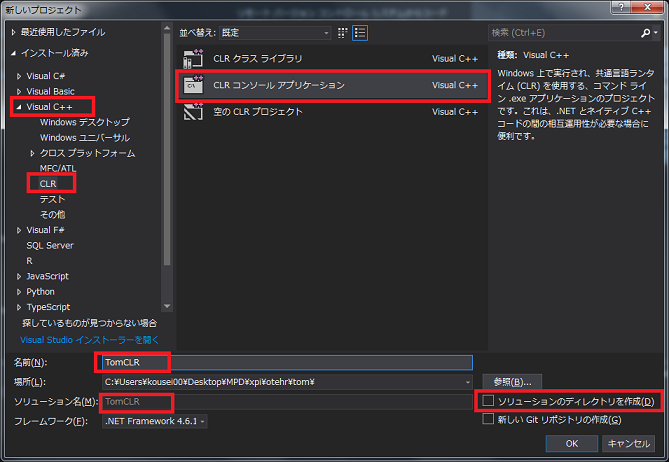Select CLR コンソール アプリケーション template icon
The image size is (669, 462).
pos(193,85)
